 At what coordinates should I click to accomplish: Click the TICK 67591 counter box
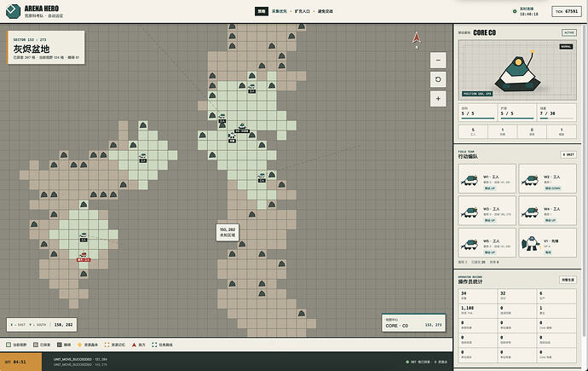[x=566, y=11]
